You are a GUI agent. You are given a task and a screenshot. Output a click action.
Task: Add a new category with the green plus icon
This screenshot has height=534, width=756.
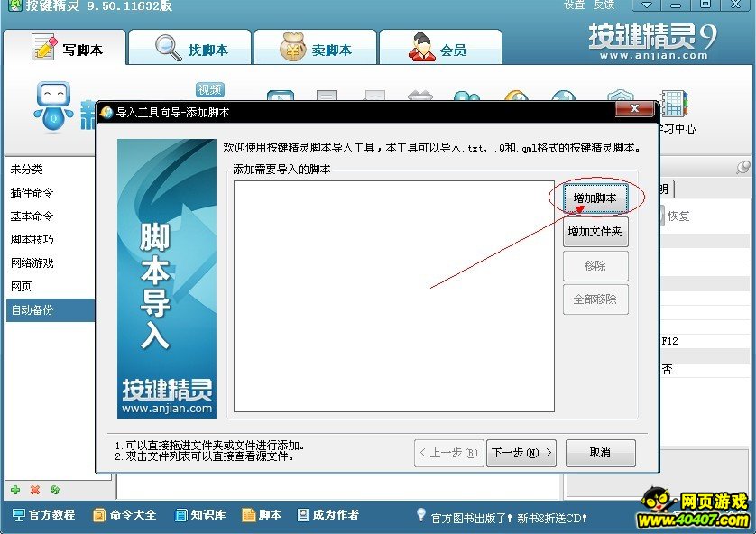(15, 490)
